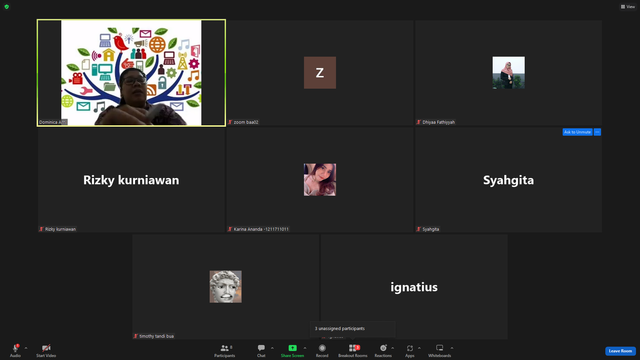Click the timothy tandi bua name label
640x360 pixels.
[157, 336]
